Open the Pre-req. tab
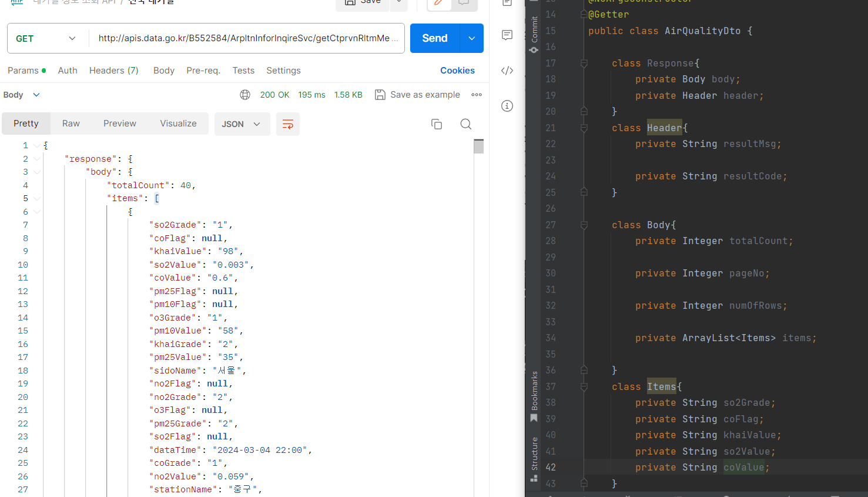The image size is (868, 497). point(203,71)
